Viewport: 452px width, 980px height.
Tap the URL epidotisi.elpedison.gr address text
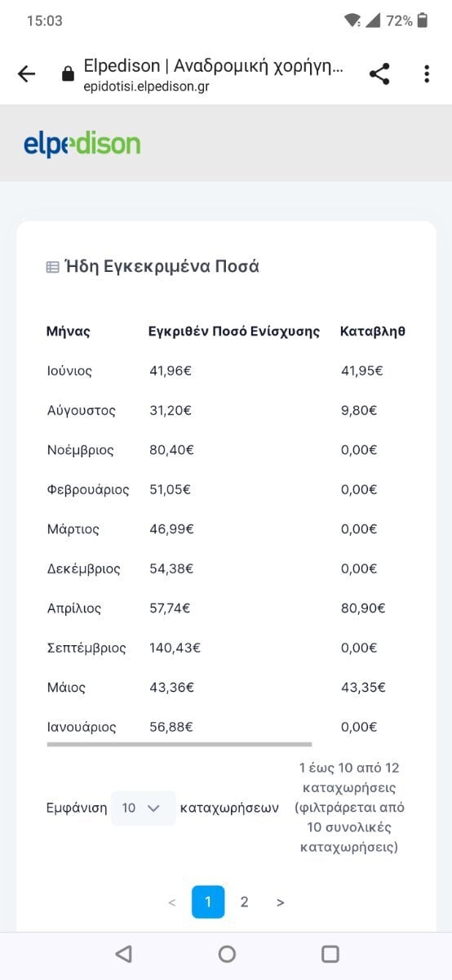146,87
